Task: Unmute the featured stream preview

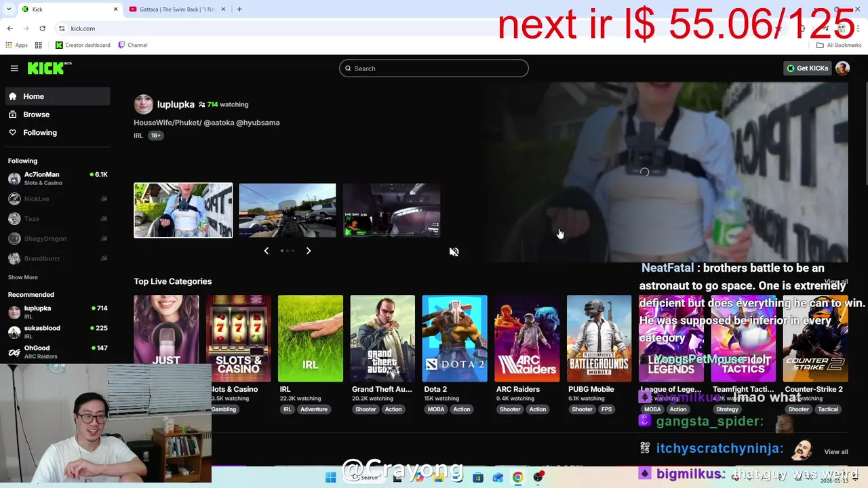Action: point(454,251)
